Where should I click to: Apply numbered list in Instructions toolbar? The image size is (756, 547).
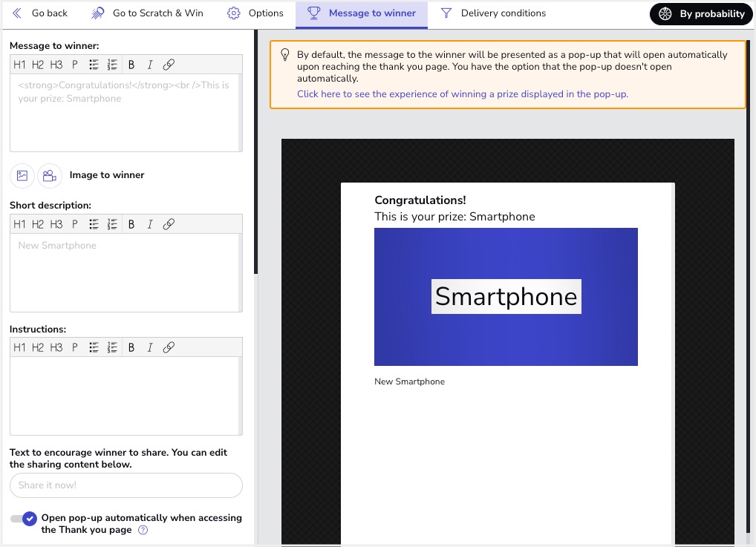112,347
